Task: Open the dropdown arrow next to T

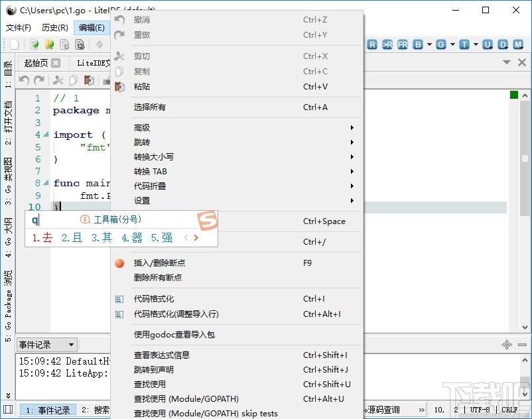Action: coord(476,44)
